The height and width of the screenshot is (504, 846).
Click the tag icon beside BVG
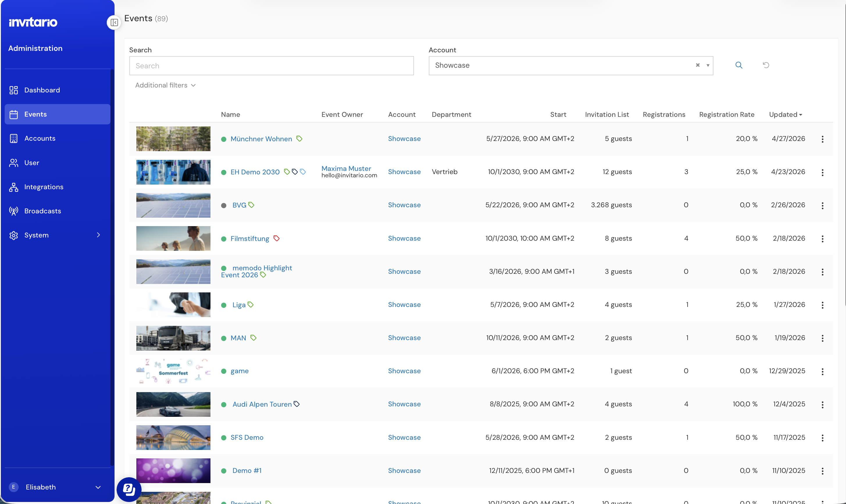[251, 205]
